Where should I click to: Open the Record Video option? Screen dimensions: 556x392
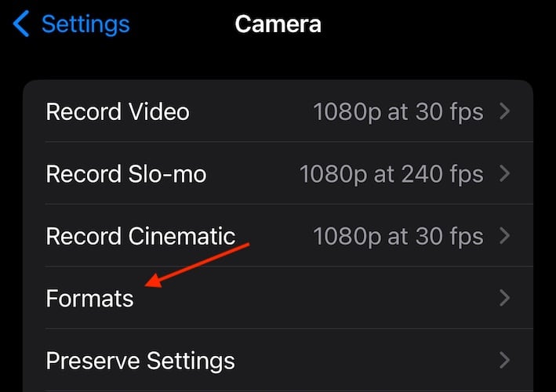click(118, 111)
